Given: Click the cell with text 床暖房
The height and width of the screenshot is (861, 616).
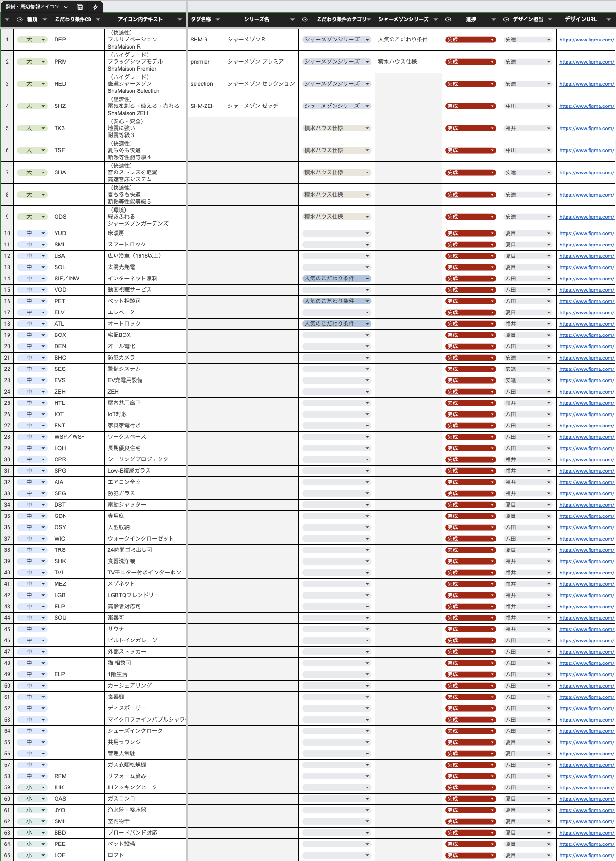Looking at the screenshot, I should pyautogui.click(x=145, y=233).
